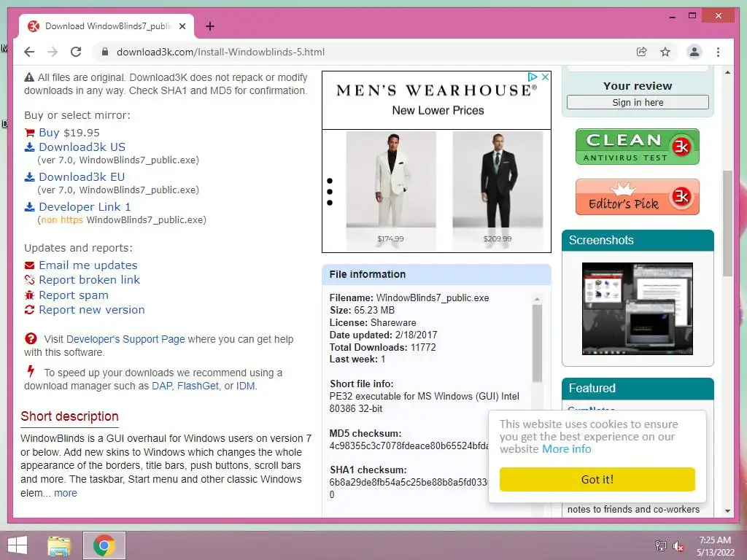Click the File information panel scrollbar
Screen dimensions: 747x560
click(x=537, y=343)
